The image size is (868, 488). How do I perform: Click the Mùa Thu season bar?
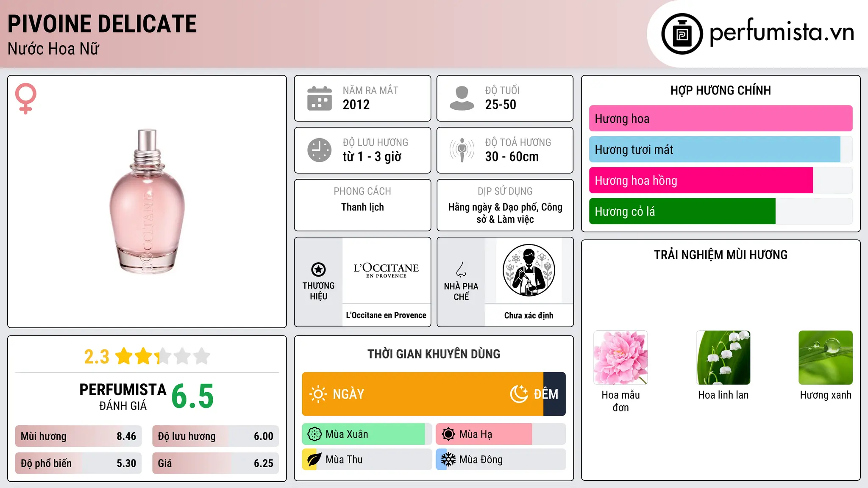click(367, 460)
